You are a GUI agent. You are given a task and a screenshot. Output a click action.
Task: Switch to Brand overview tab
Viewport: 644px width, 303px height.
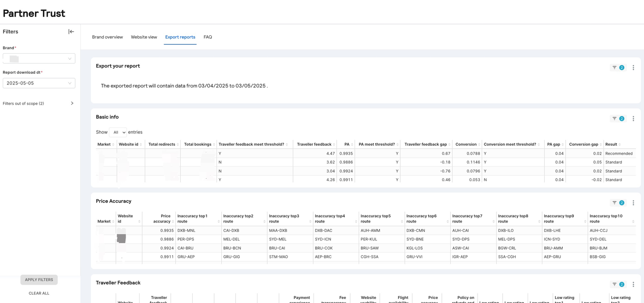click(107, 37)
